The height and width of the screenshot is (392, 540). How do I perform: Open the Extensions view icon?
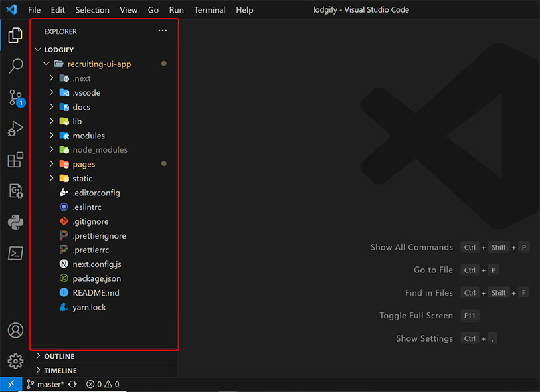pos(15,160)
